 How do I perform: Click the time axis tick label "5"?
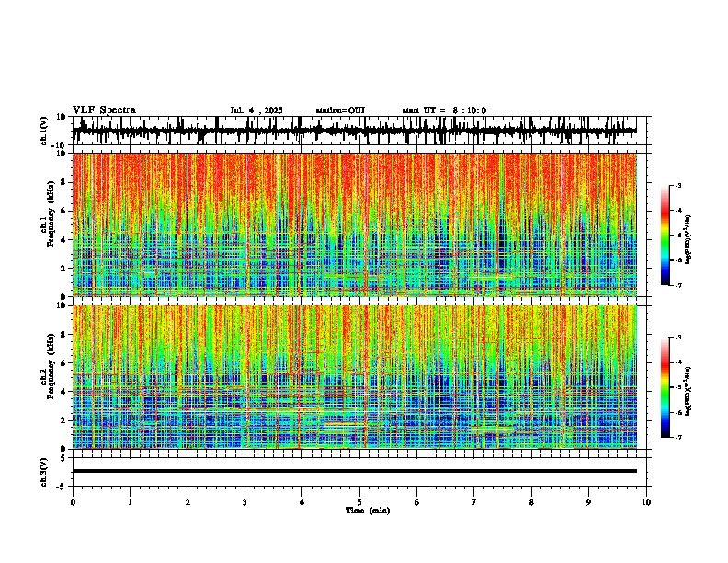coord(359,502)
